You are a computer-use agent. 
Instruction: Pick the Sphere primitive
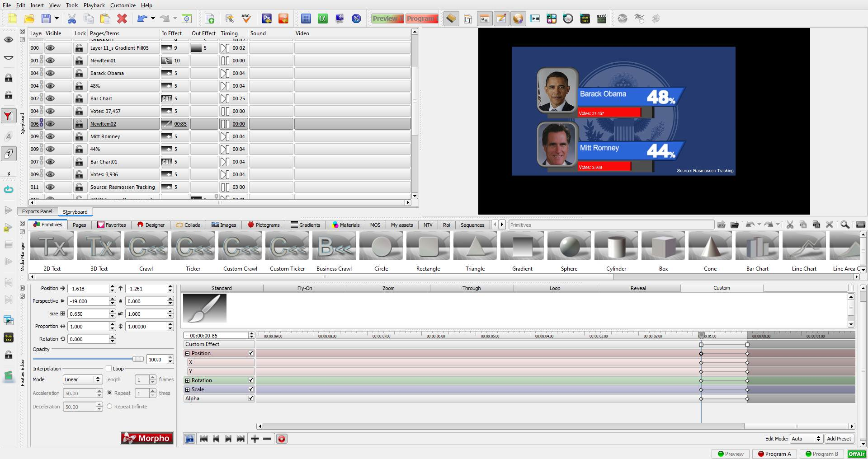pos(569,251)
